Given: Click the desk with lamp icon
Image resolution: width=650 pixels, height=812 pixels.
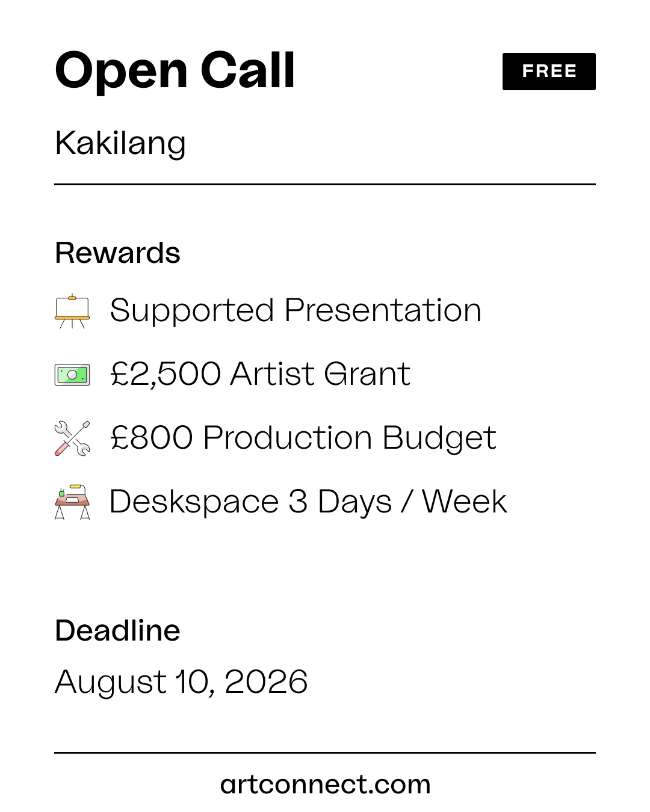Looking at the screenshot, I should pos(72,502).
